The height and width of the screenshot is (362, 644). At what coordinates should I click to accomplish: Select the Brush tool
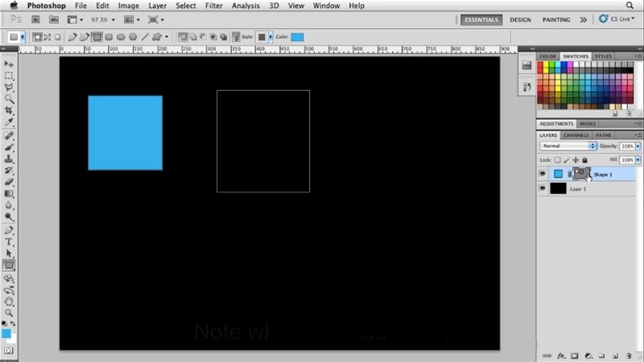9,147
